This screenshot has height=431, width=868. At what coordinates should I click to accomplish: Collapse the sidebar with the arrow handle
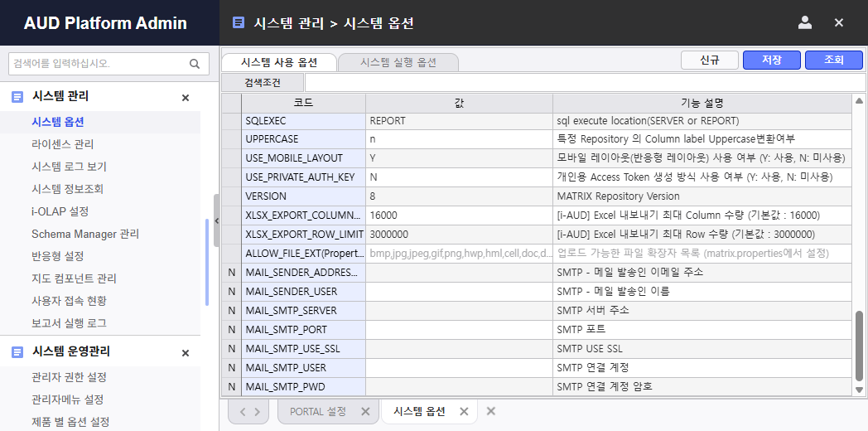216,220
